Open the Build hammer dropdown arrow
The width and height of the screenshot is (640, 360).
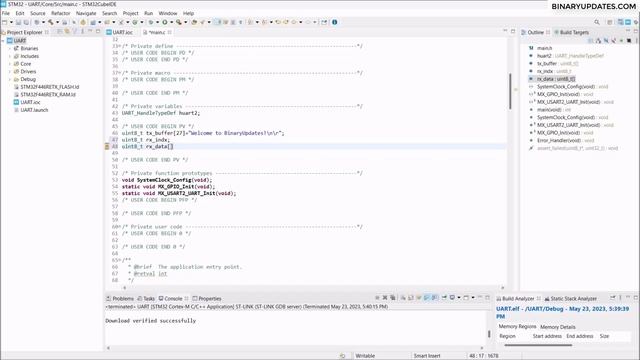(57, 22)
